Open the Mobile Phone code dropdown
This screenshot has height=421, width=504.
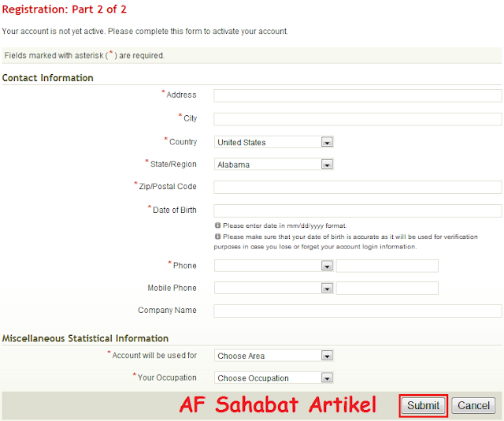[x=274, y=288]
